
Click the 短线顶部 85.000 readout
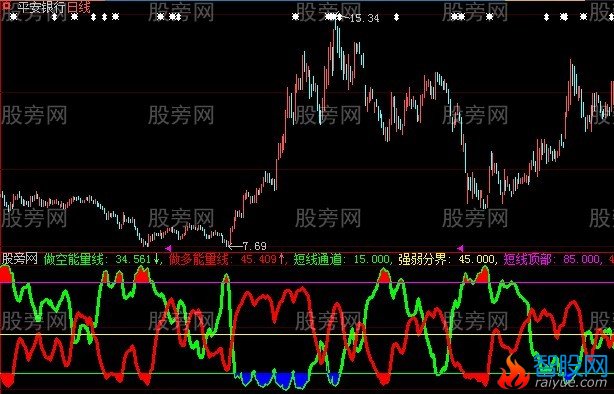[x=551, y=259]
